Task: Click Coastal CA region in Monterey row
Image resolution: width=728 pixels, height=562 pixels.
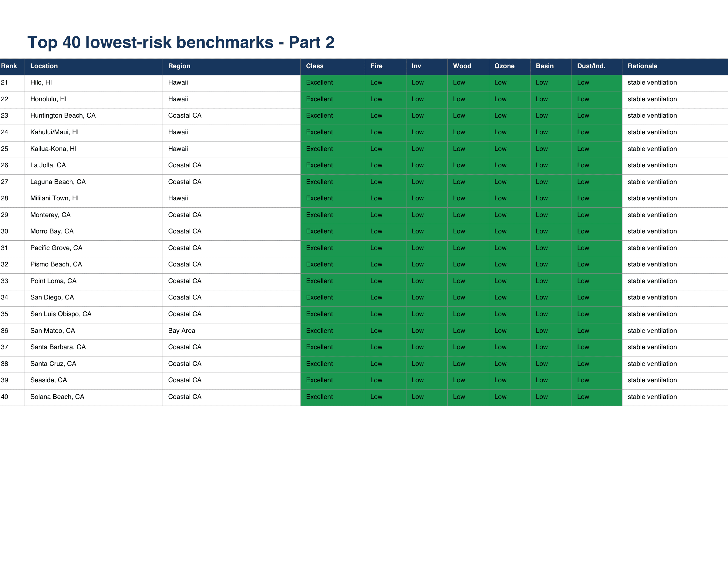Action: [x=232, y=215]
